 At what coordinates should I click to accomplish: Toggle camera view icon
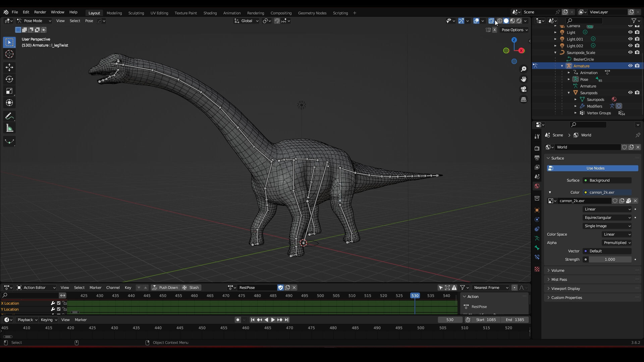point(524,89)
